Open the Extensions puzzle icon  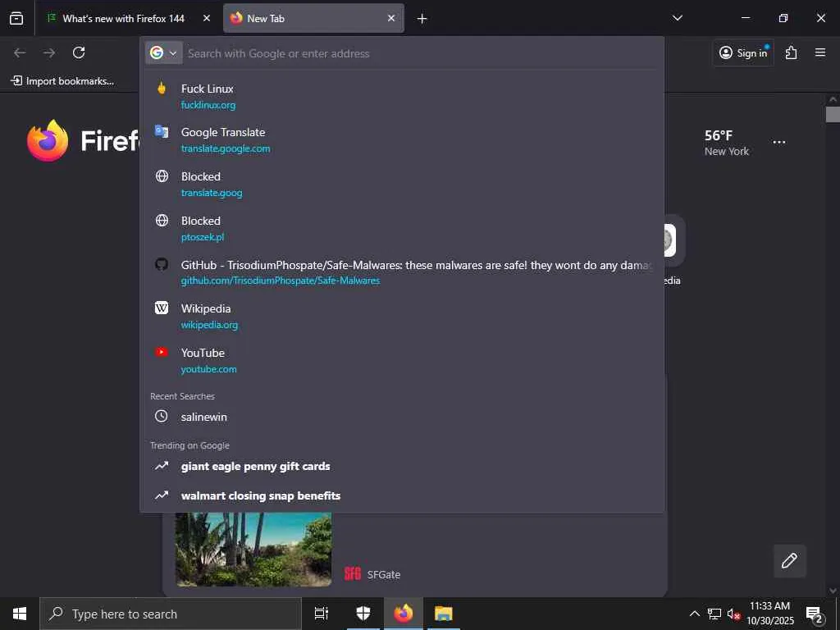tap(792, 52)
